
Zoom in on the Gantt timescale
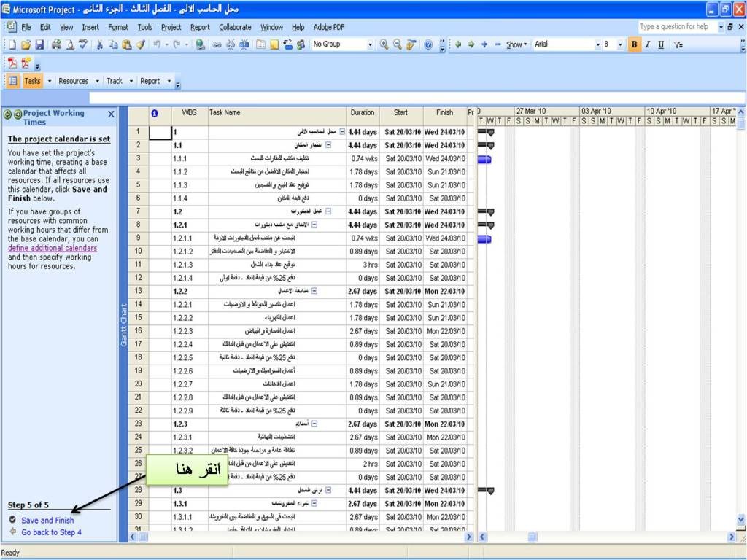(x=384, y=44)
